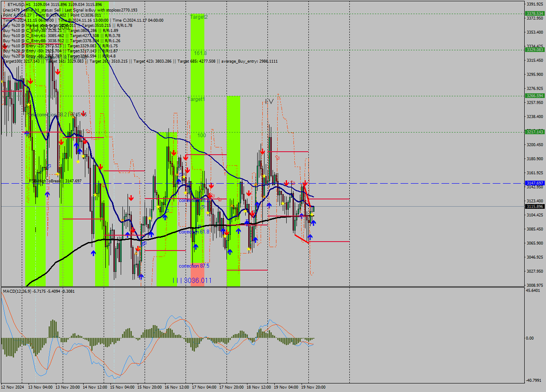
Task: Click the pink correction 87.5 zone box
Action: click(197, 274)
